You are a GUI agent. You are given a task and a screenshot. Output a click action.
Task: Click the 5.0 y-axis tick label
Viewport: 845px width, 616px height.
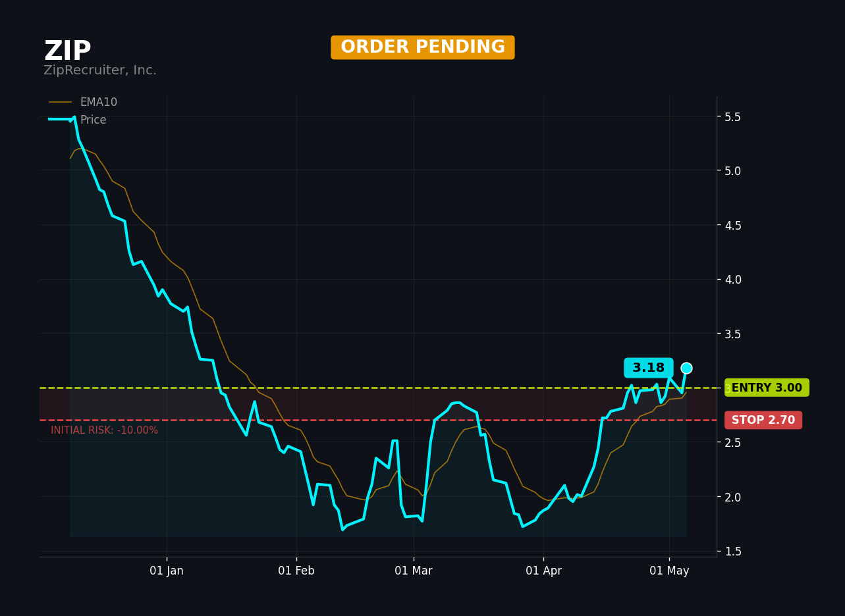733,170
